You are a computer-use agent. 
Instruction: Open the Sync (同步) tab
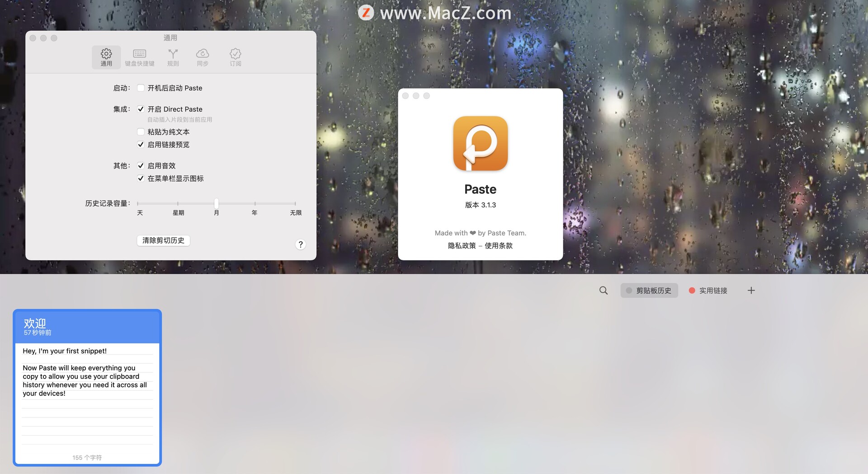click(x=203, y=57)
